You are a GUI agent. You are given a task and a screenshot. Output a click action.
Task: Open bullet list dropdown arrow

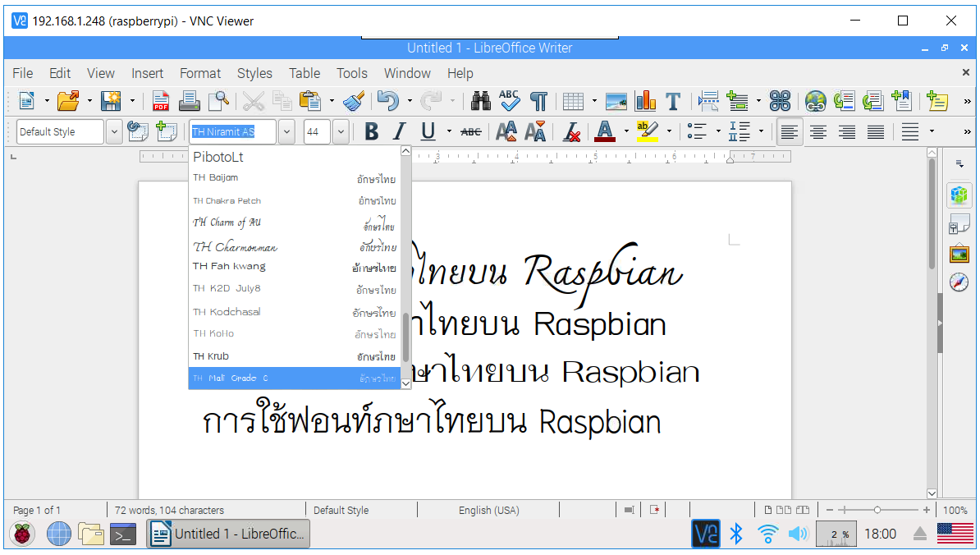(x=718, y=131)
